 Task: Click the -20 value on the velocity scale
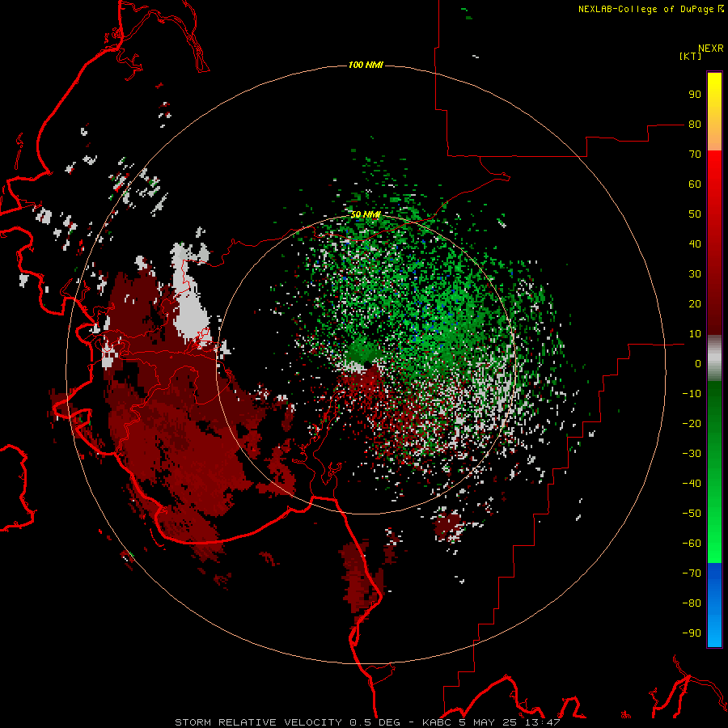click(x=692, y=424)
